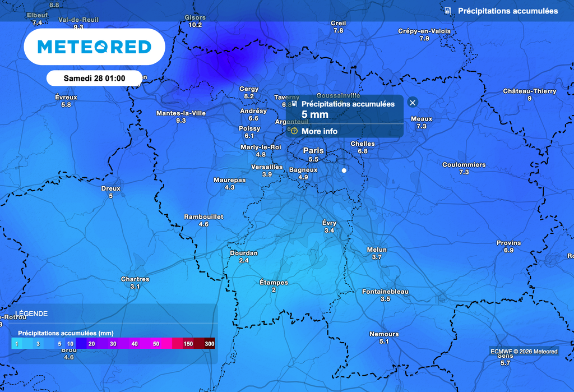Select the Samedi 28 01:00 date pill
The height and width of the screenshot is (392, 574).
[94, 78]
